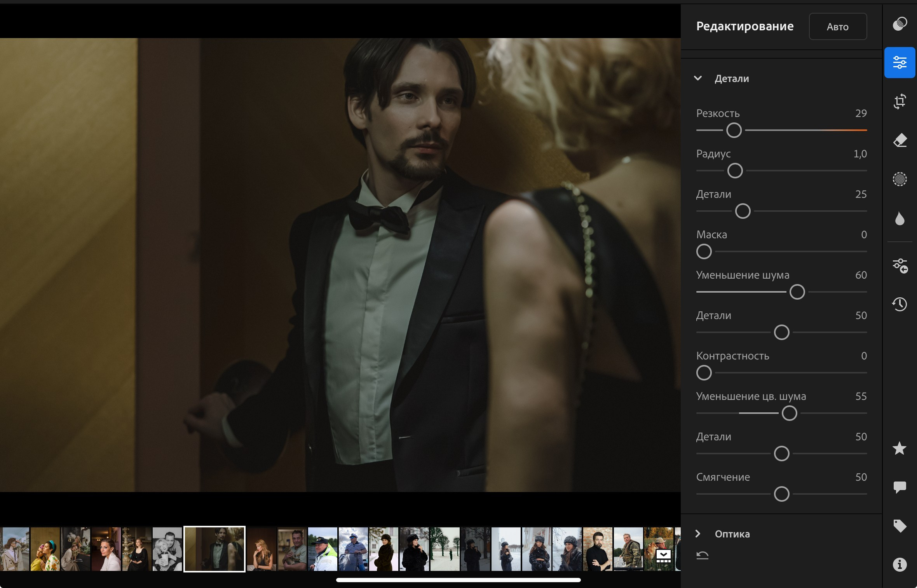Show photo info panel icon
Image resolution: width=917 pixels, height=588 pixels.
[900, 564]
